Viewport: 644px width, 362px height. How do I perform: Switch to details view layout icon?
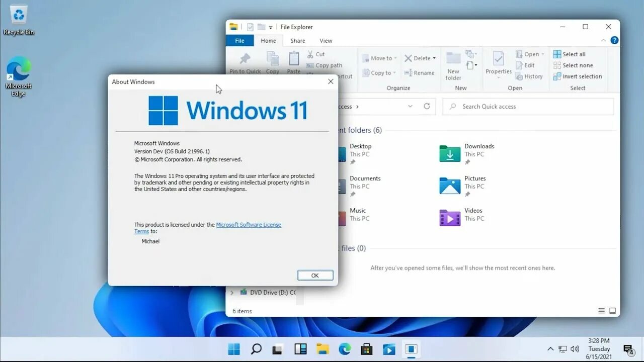(x=601, y=311)
